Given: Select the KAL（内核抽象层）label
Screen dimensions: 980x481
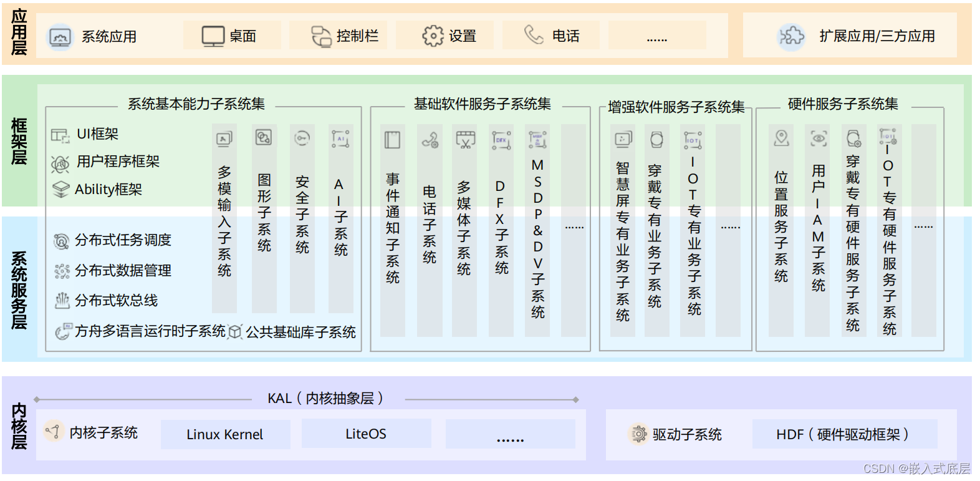Looking at the screenshot, I should point(325,398).
